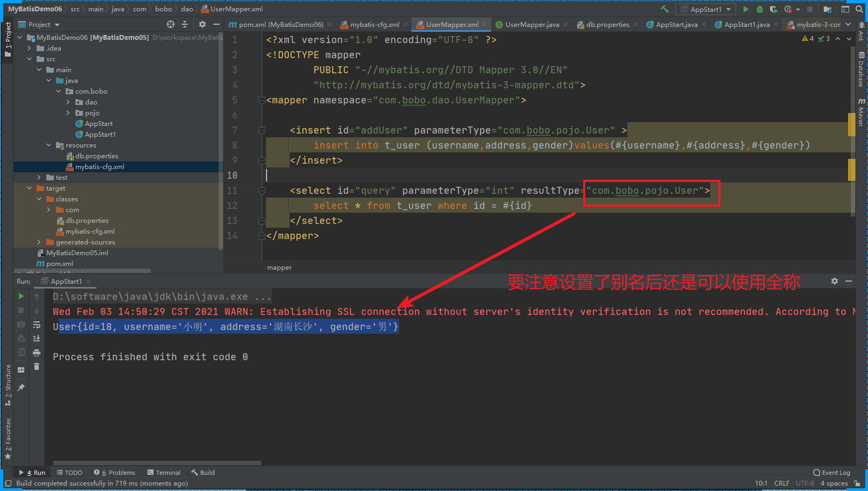The width and height of the screenshot is (868, 491).
Task: Open the Terminal tool window
Action: (x=164, y=473)
